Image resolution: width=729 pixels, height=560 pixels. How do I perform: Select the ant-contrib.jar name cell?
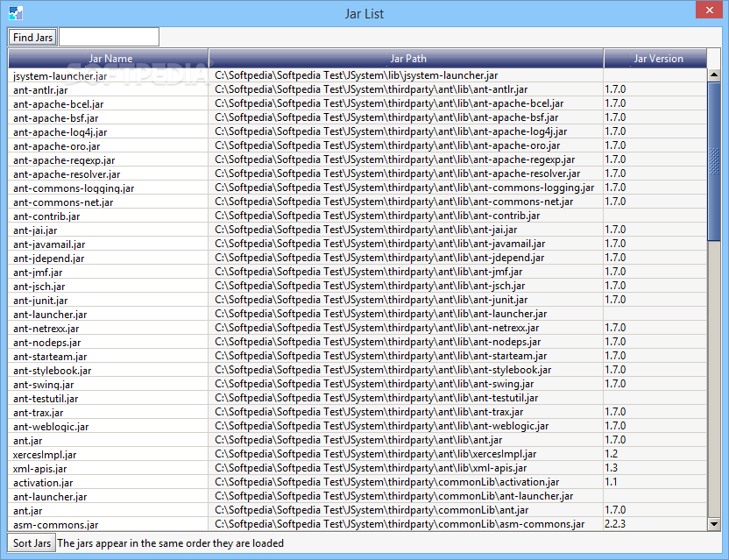tap(109, 216)
